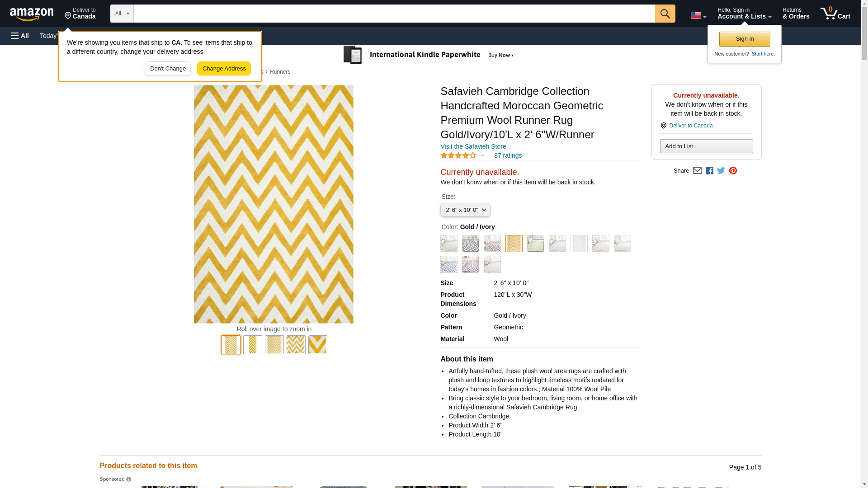Open the All hamburger menu
The width and height of the screenshot is (868, 488).
tap(20, 36)
